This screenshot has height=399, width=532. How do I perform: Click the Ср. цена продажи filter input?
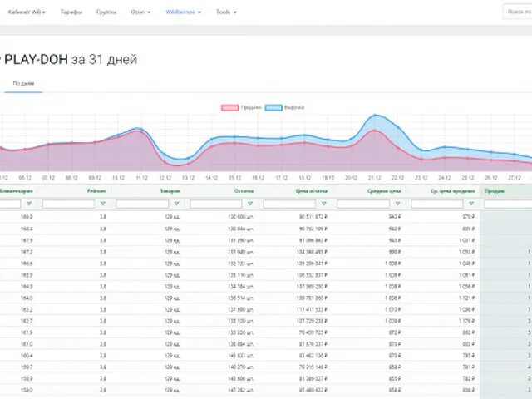437,204
